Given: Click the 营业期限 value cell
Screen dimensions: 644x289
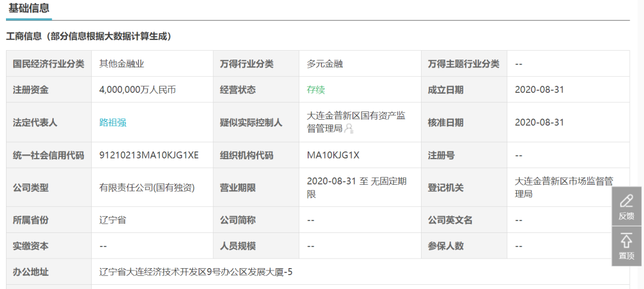Looking at the screenshot, I should coord(356,187).
